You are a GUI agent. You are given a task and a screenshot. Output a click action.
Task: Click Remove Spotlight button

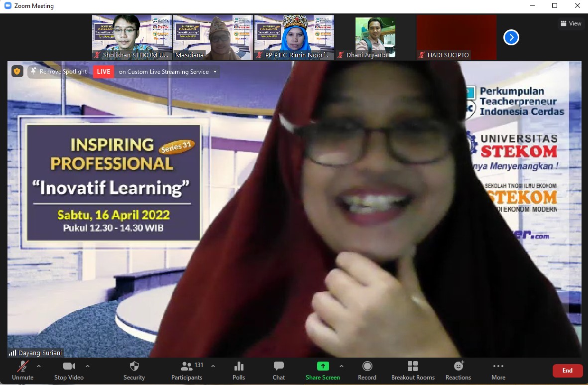click(59, 72)
